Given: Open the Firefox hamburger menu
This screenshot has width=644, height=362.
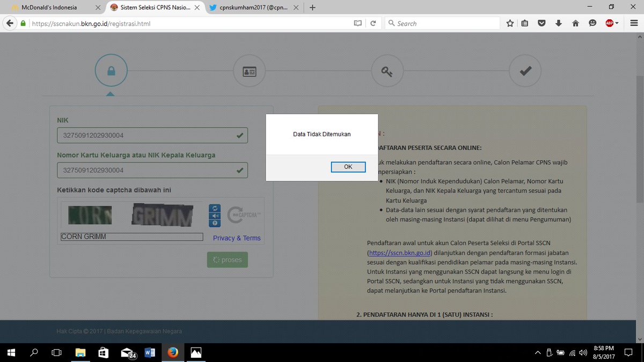Looking at the screenshot, I should tap(634, 24).
